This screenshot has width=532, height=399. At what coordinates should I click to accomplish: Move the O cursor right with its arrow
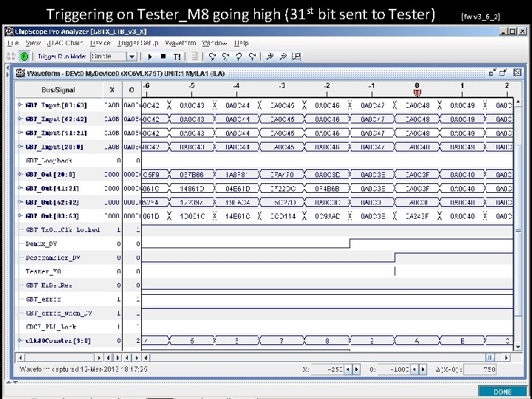423,369
